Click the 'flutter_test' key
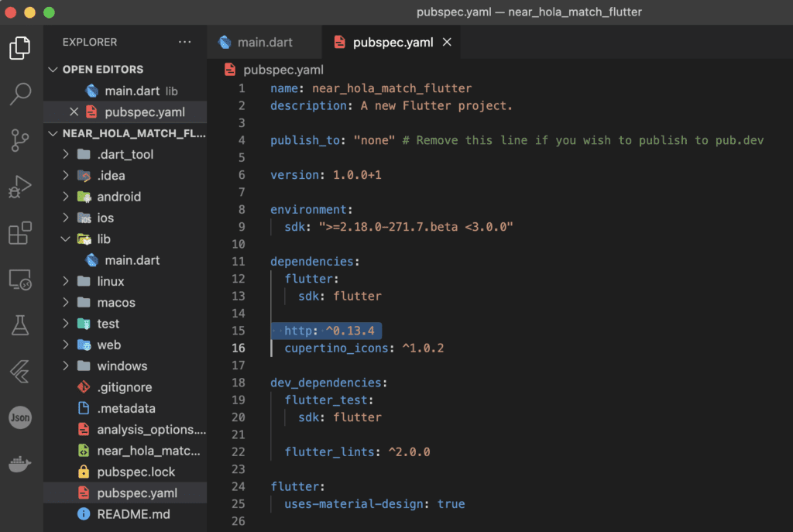This screenshot has height=532, width=793. pos(326,400)
